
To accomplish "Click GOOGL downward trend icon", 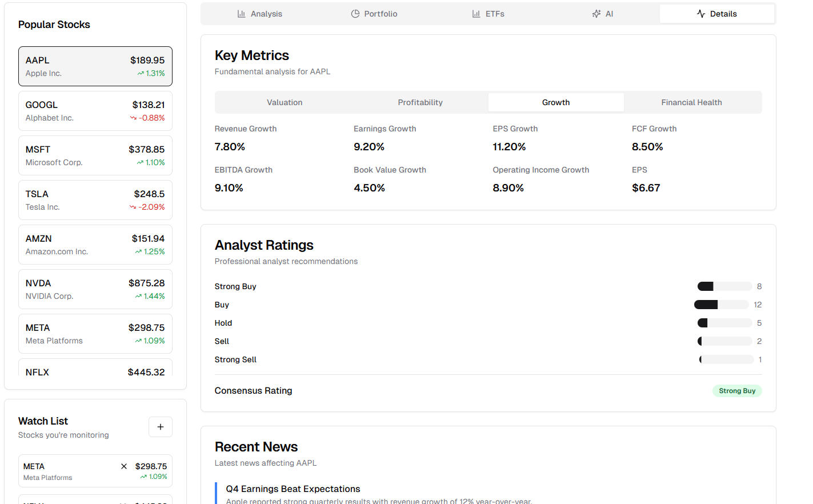I will (133, 118).
